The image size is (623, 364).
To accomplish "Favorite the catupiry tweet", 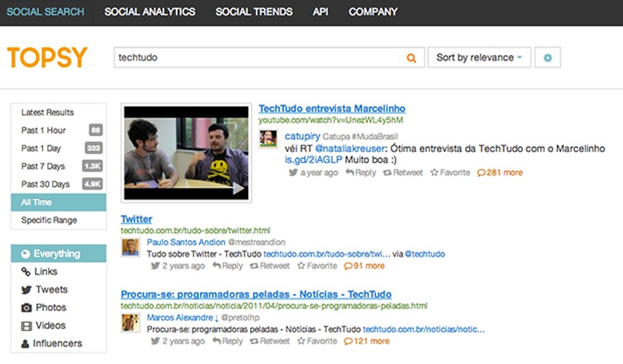I will [450, 172].
